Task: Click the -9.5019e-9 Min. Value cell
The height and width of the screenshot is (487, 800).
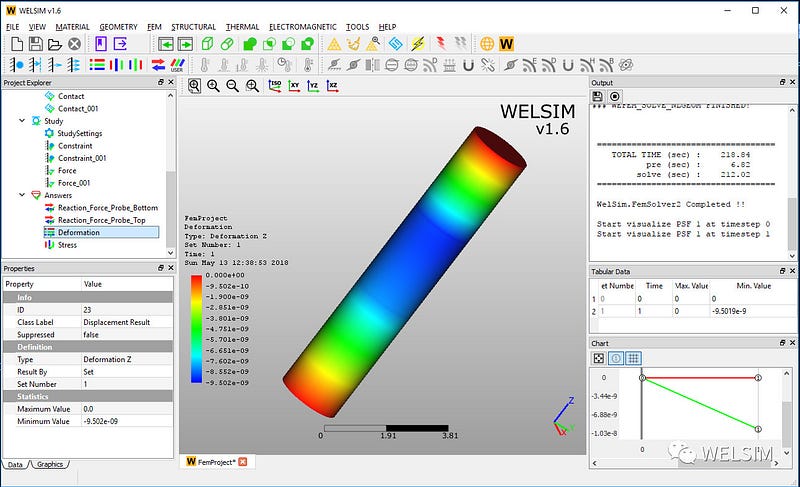Action: point(753,311)
